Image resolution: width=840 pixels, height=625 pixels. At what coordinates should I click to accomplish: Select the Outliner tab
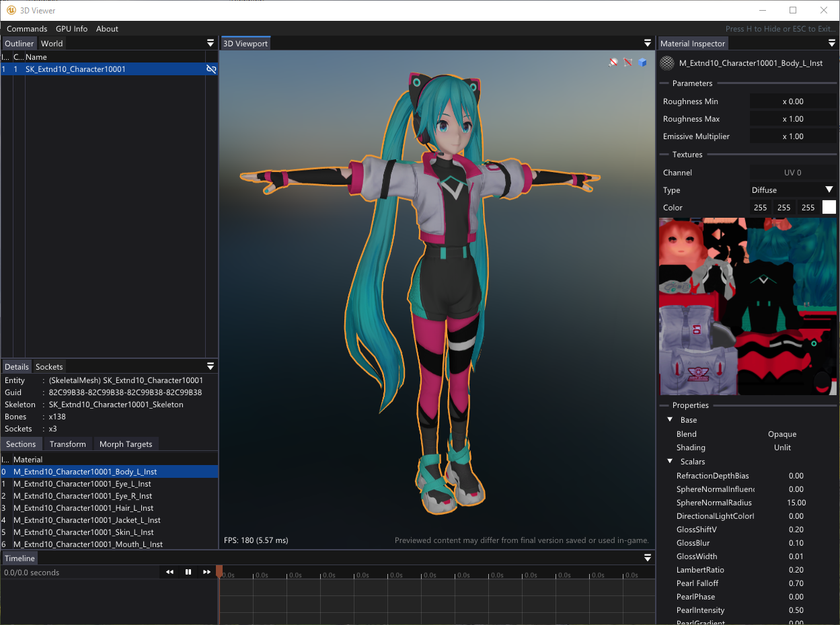[19, 43]
